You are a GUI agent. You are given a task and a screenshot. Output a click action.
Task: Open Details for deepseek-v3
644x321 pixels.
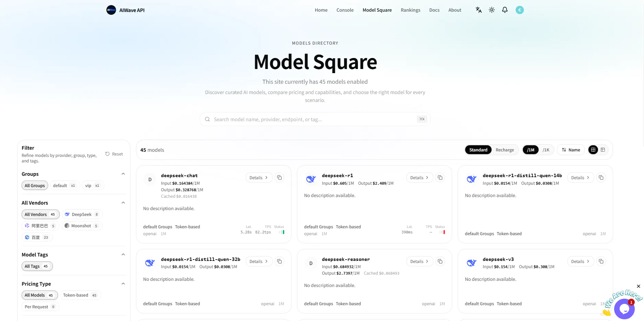click(580, 261)
